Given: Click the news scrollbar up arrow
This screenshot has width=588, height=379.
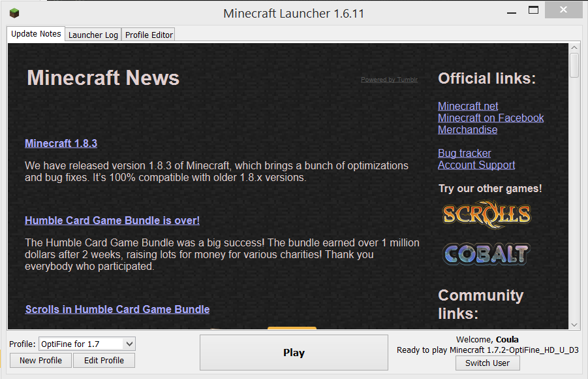Looking at the screenshot, I should [574, 48].
